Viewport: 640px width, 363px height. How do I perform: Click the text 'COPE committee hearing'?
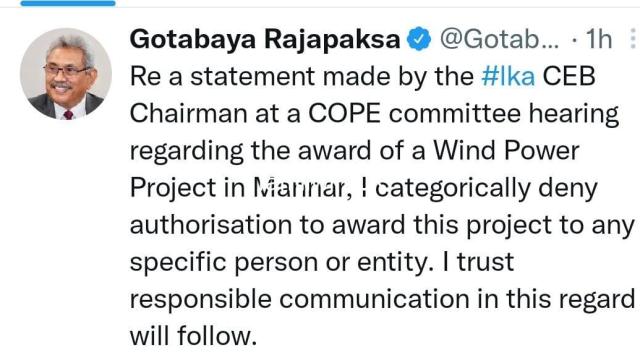tap(464, 114)
